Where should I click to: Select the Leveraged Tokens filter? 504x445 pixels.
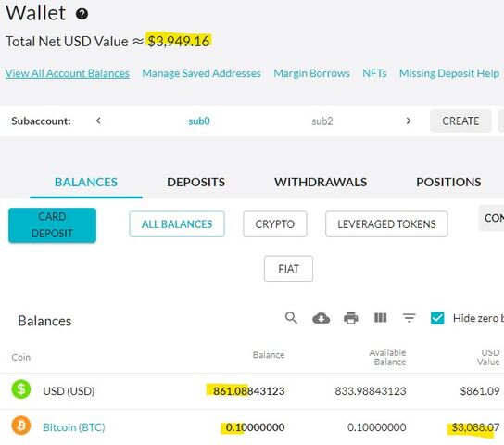(x=386, y=224)
